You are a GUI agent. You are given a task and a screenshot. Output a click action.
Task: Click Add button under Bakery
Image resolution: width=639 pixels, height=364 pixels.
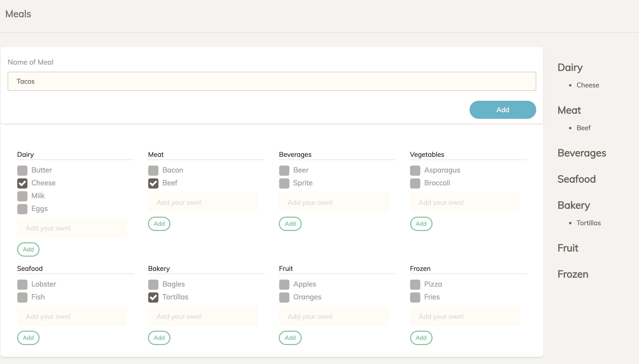(159, 338)
